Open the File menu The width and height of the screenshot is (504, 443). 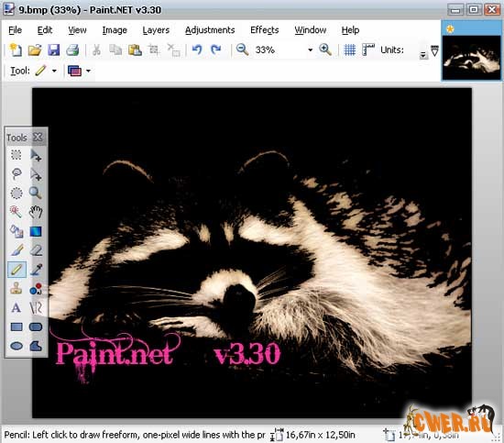tap(15, 30)
